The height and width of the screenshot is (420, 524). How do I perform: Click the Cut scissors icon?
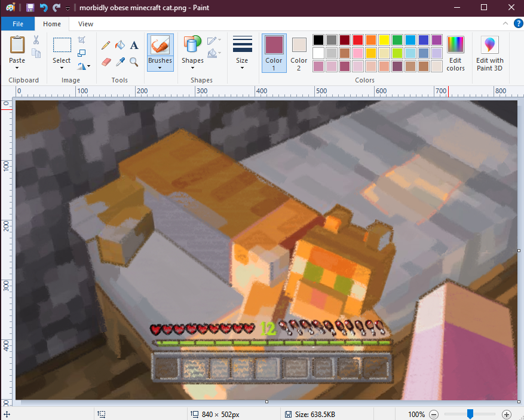click(36, 40)
